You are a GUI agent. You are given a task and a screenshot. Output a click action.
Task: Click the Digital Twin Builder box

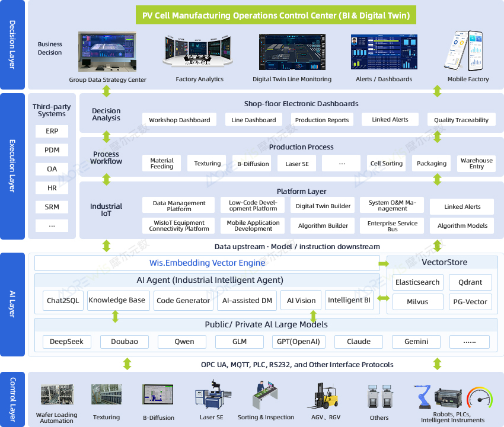click(x=323, y=205)
